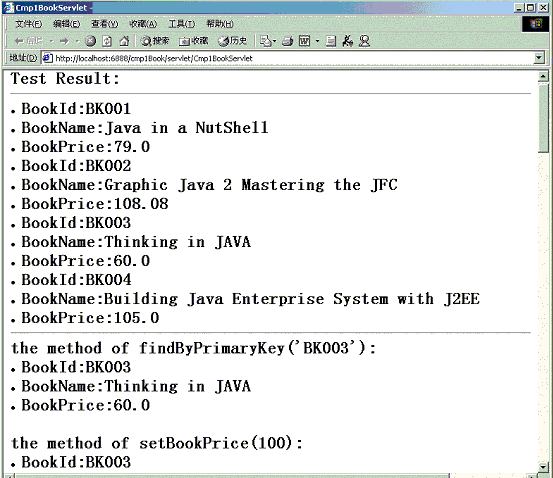Image resolution: width=553 pixels, height=478 pixels.
Task: Open the Messenger person icon
Action: point(364,41)
